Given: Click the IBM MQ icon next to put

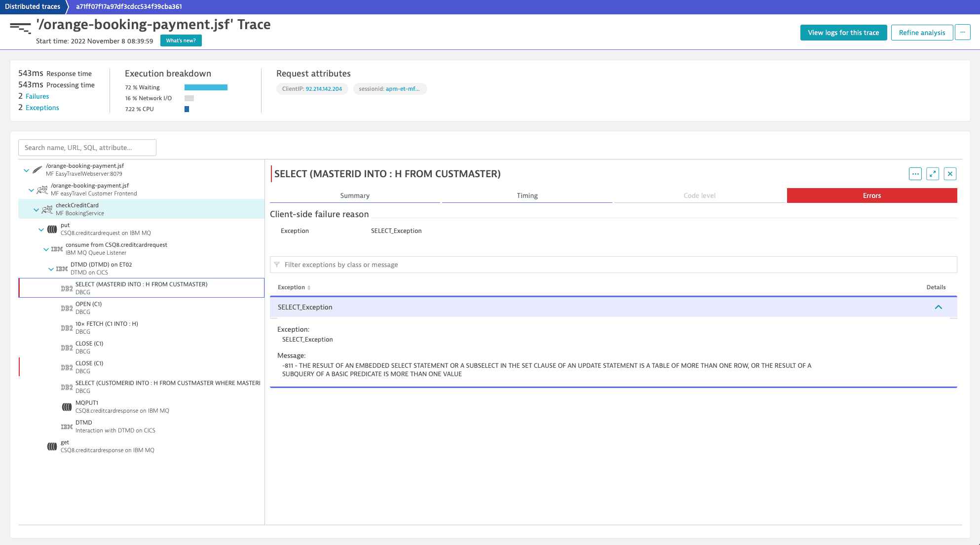Looking at the screenshot, I should tap(52, 229).
